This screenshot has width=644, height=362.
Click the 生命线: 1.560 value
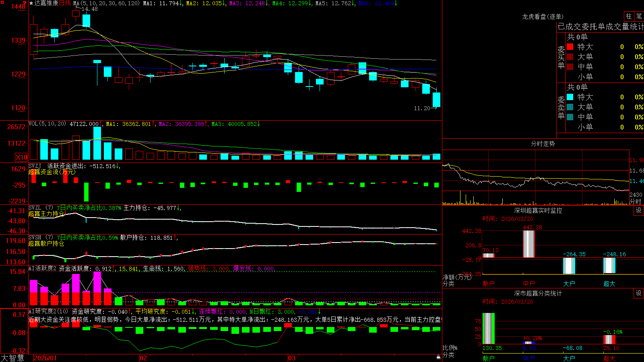click(x=163, y=269)
